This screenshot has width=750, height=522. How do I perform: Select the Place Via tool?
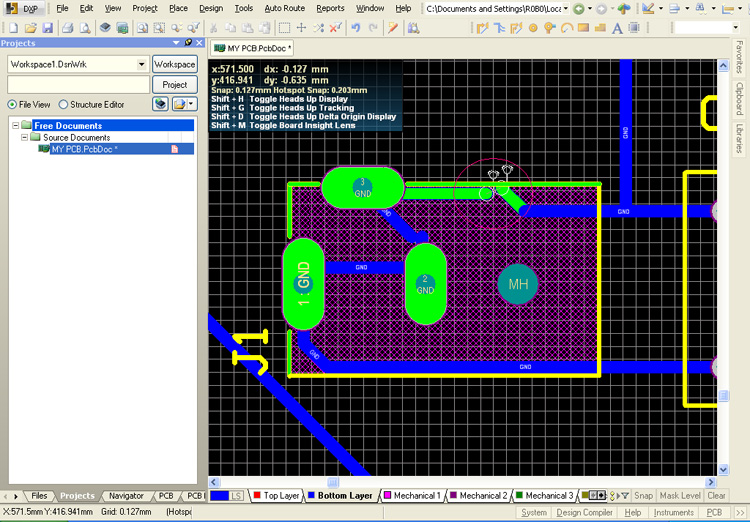tap(550, 28)
